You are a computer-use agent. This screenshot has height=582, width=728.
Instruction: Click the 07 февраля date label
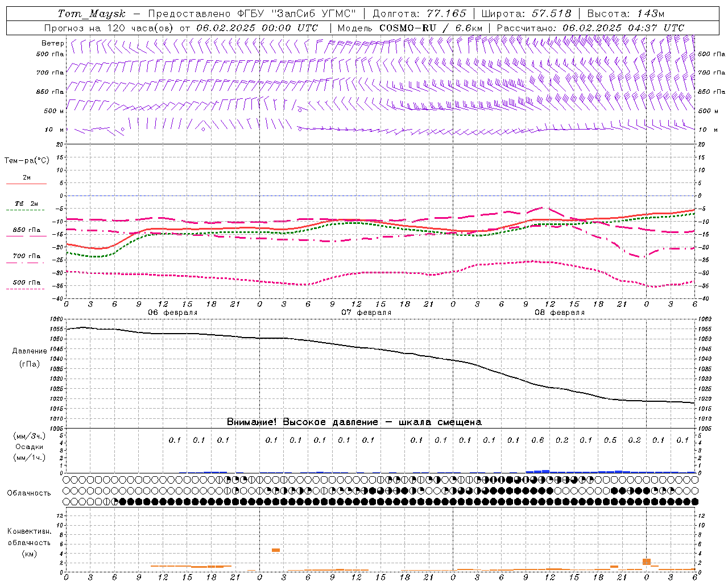366,313
